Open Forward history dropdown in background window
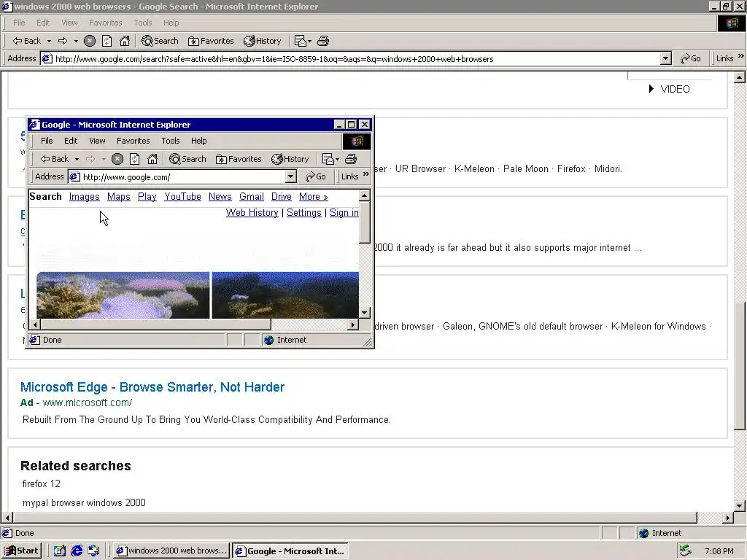This screenshot has width=747, height=560. pos(76,41)
